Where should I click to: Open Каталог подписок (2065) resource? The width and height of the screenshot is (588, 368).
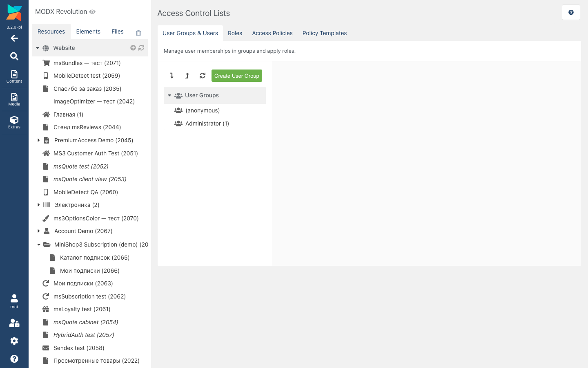[95, 258]
